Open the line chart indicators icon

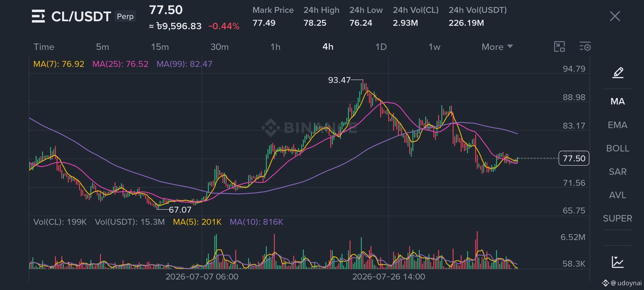[x=618, y=262]
